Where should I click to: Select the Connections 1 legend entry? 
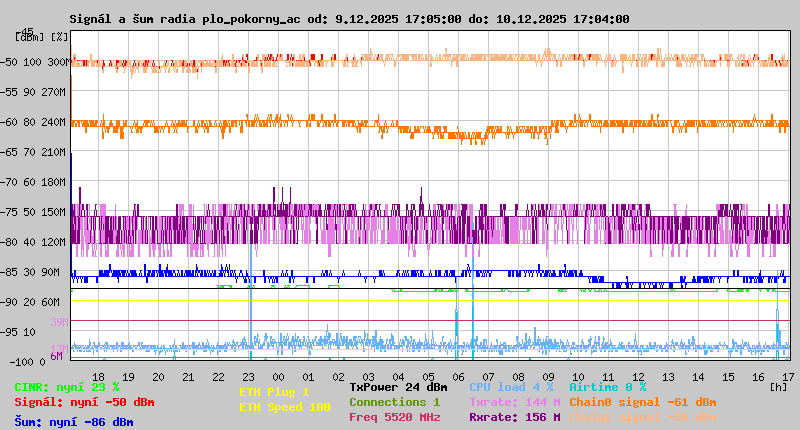(394, 402)
